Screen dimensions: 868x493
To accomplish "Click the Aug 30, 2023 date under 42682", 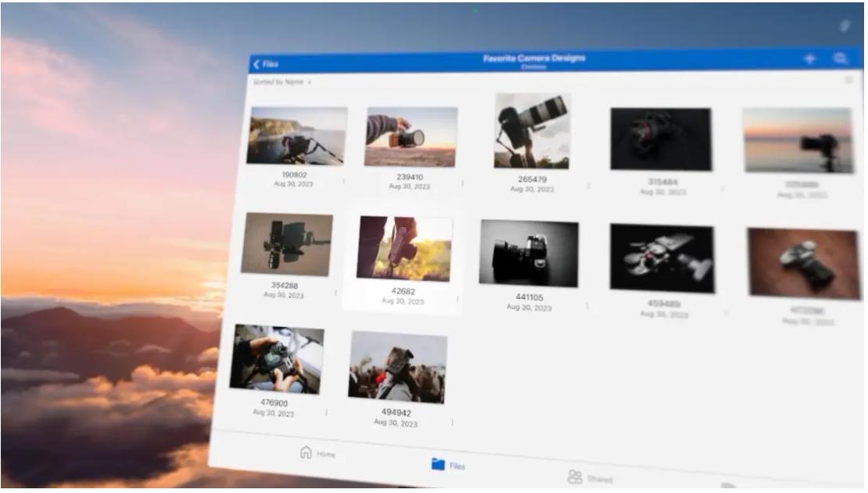I will point(403,300).
